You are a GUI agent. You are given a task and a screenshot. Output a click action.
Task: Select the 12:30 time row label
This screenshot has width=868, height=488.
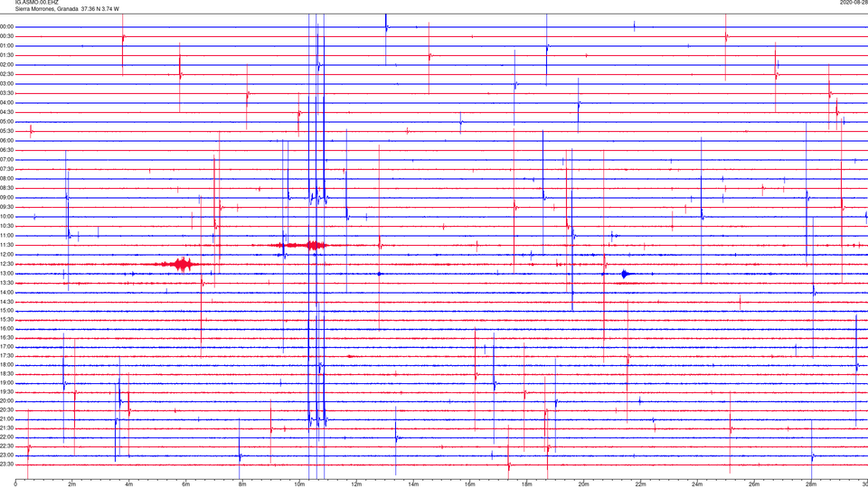(7, 264)
